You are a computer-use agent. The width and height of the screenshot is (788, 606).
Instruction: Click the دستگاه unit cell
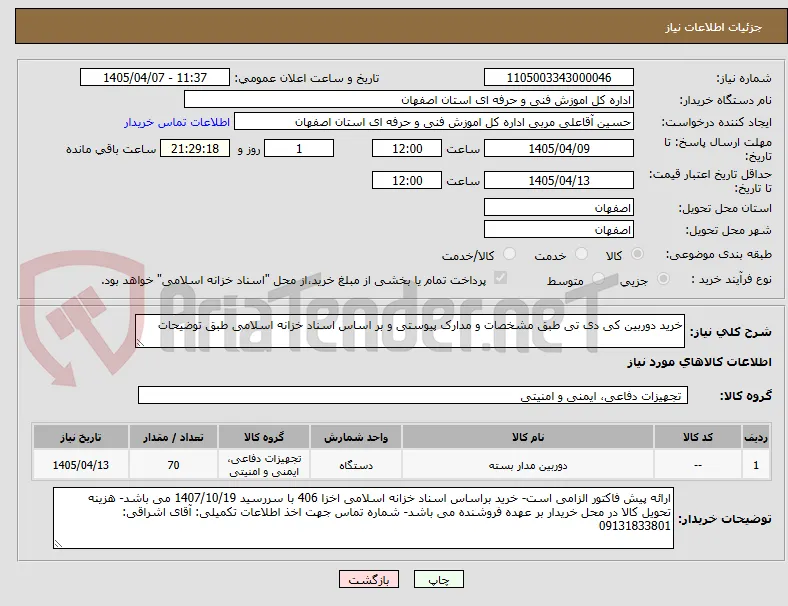tap(356, 465)
